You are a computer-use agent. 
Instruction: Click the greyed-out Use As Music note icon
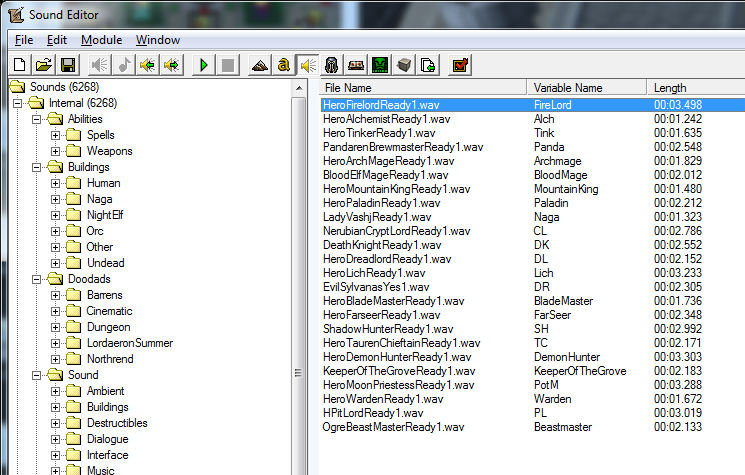tap(124, 65)
